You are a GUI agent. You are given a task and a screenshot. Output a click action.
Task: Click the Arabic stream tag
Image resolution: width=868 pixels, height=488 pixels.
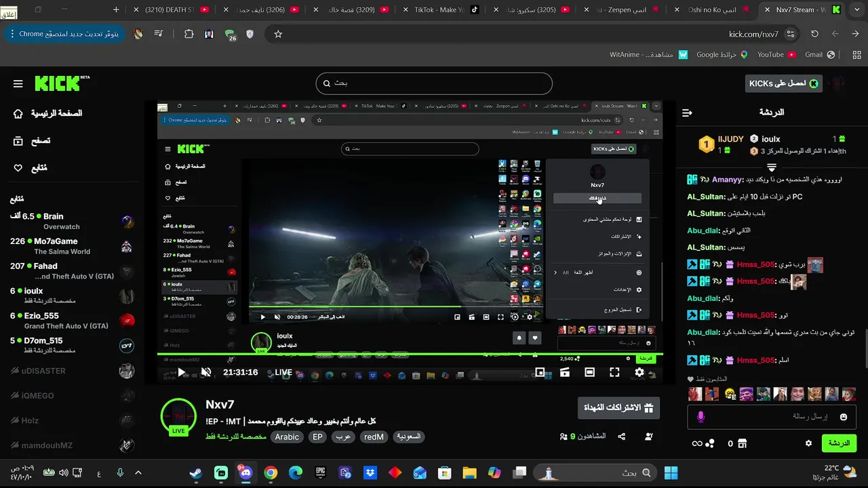point(287,437)
